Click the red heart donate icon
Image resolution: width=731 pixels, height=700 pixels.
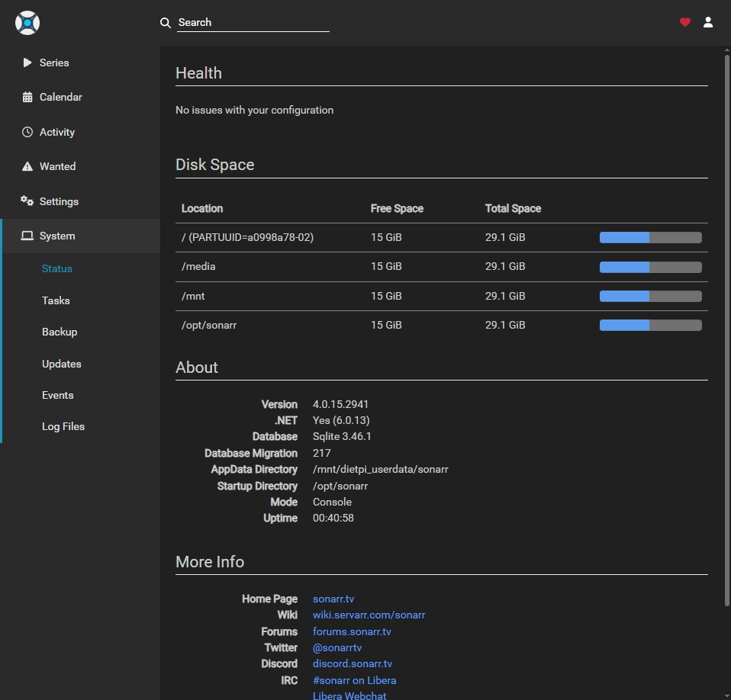[x=684, y=23]
